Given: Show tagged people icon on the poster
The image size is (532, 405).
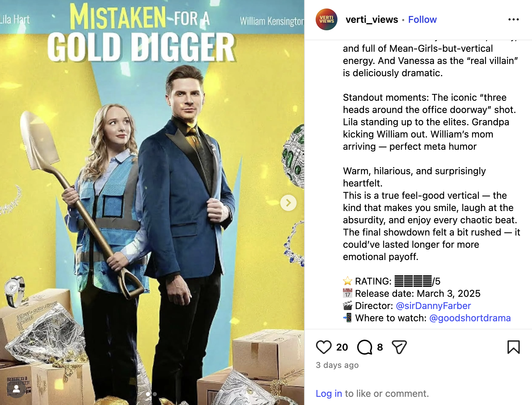Looking at the screenshot, I should (16, 389).
